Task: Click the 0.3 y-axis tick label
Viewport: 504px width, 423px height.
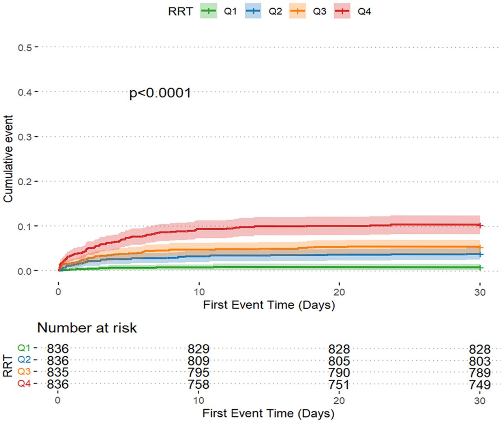Action: [x=24, y=137]
